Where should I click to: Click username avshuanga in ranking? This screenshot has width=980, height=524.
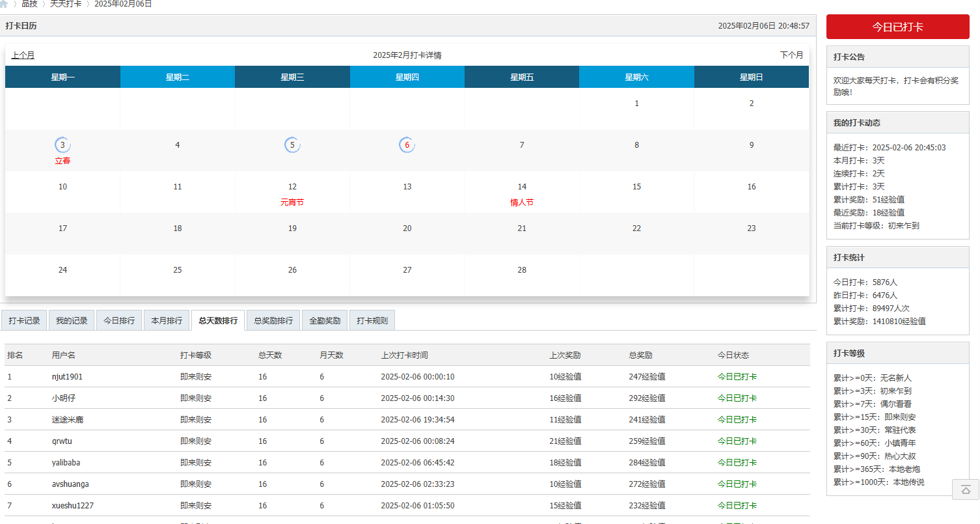click(x=70, y=484)
